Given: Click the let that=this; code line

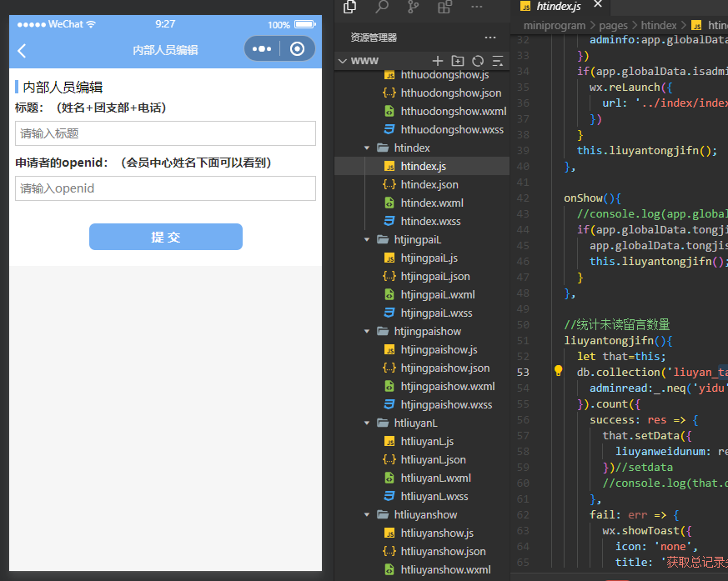Looking at the screenshot, I should click(x=621, y=357).
